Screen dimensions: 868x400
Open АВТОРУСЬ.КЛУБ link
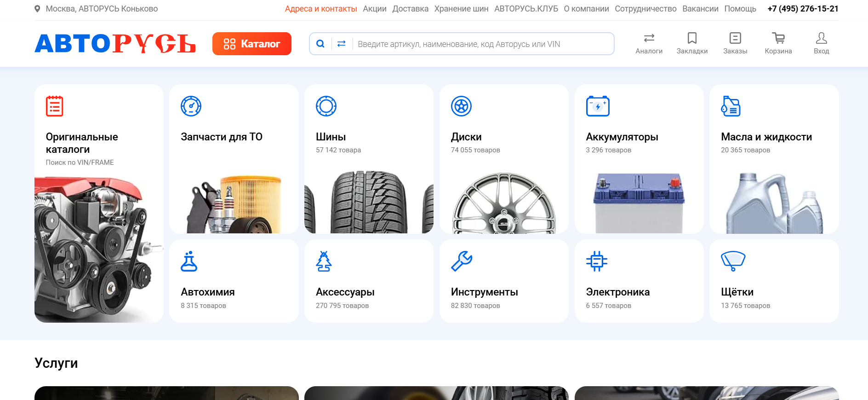coord(526,9)
